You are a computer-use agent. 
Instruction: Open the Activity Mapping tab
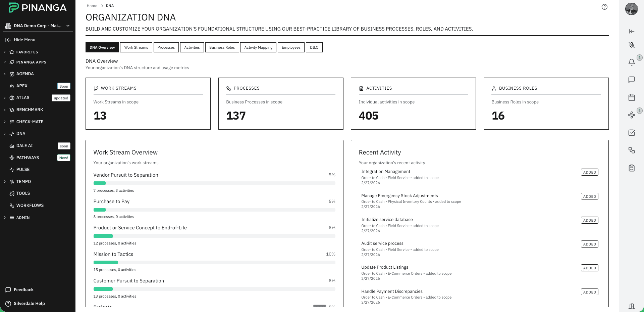258,47
